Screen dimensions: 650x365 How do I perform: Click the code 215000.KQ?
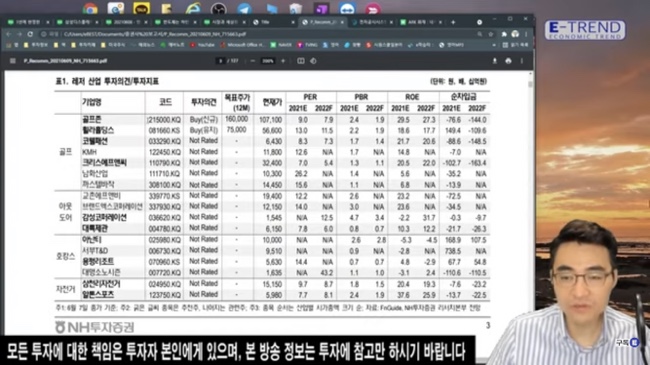click(x=164, y=120)
